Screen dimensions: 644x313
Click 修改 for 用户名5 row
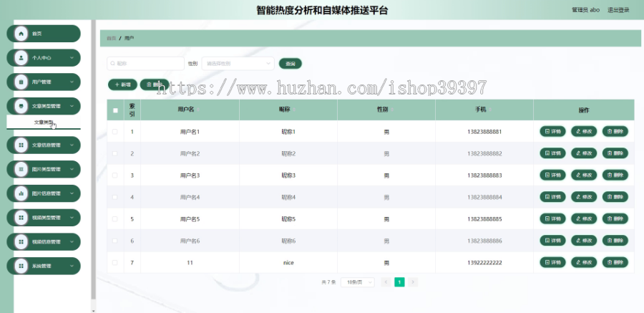pyautogui.click(x=584, y=218)
